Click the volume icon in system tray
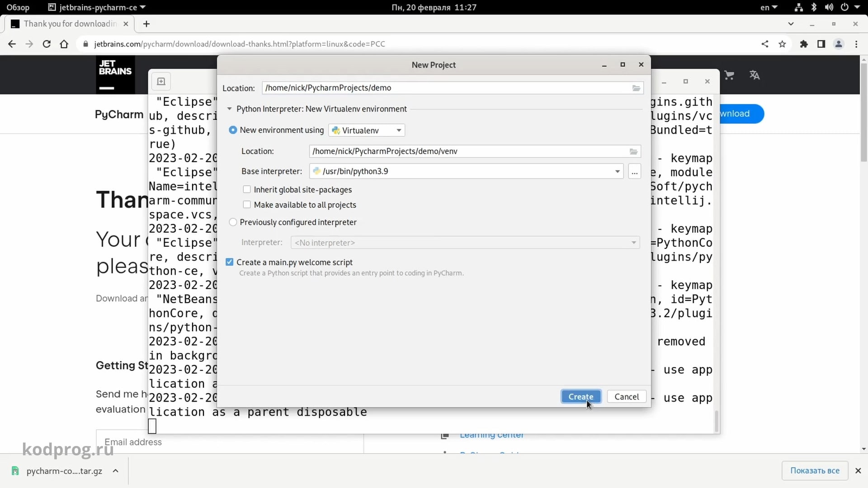The height and width of the screenshot is (488, 868). (x=829, y=7)
